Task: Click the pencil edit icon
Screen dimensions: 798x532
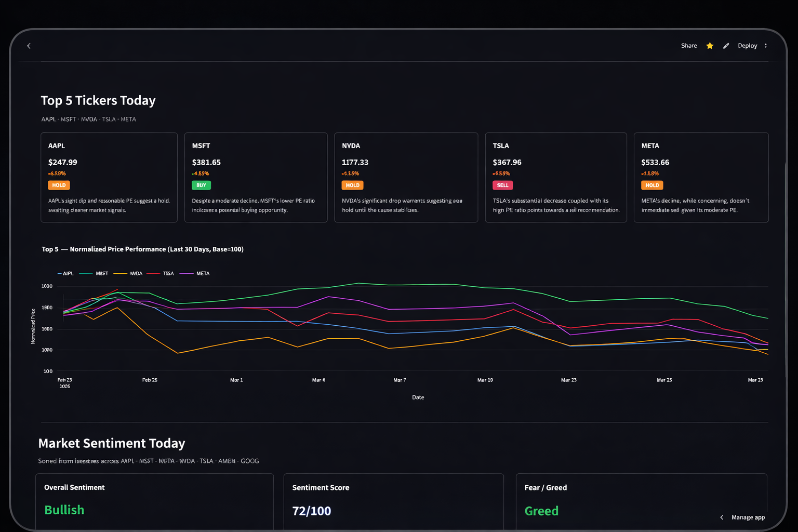Action: click(x=726, y=46)
